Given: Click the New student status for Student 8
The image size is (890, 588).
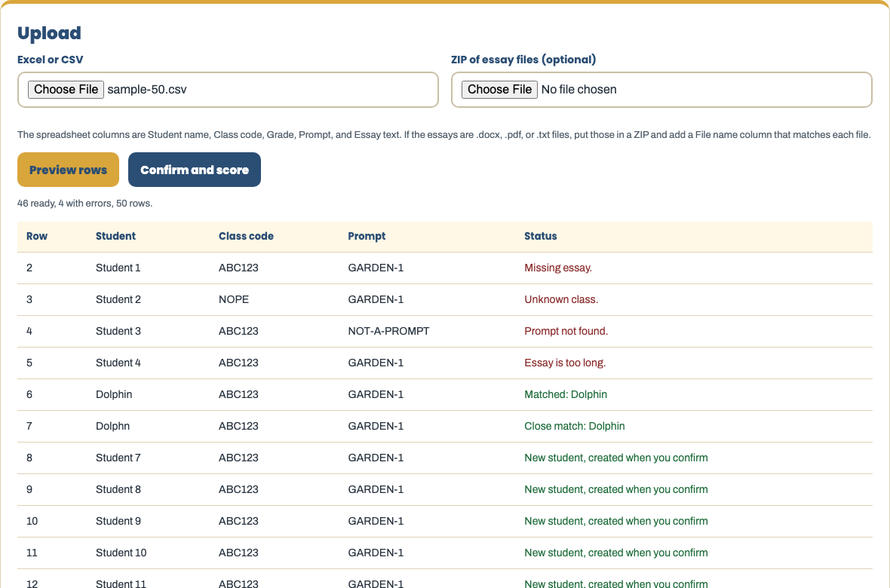Looking at the screenshot, I should 616,490.
